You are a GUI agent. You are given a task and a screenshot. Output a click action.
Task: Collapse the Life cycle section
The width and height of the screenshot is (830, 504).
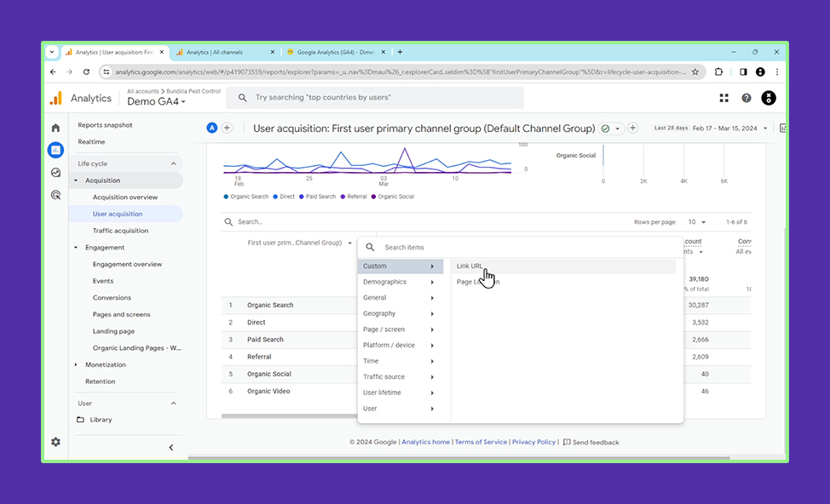pos(173,163)
